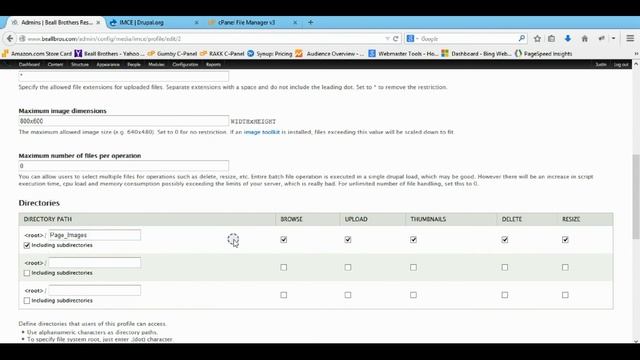
Task: Enable Delete in the third directory row
Action: (505, 295)
